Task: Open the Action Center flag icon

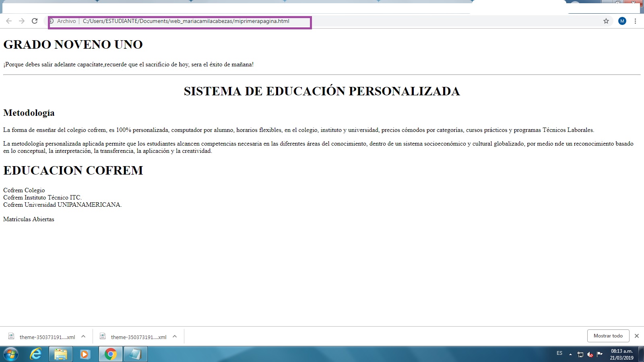Action: pos(600,354)
